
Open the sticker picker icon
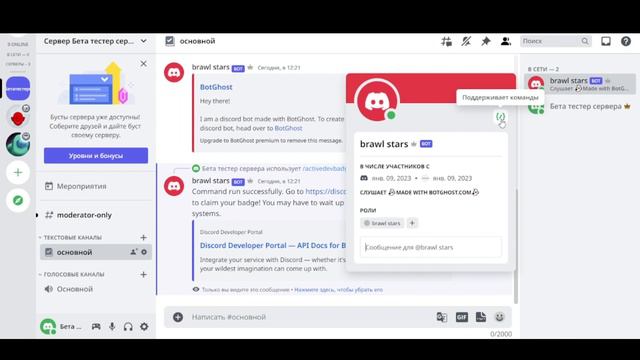(481, 317)
